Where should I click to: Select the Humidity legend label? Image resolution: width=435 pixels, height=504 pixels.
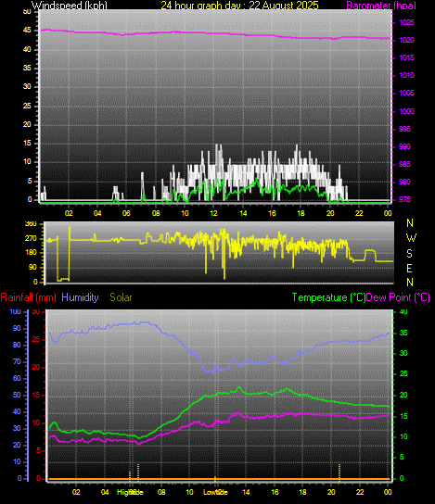tap(80, 297)
